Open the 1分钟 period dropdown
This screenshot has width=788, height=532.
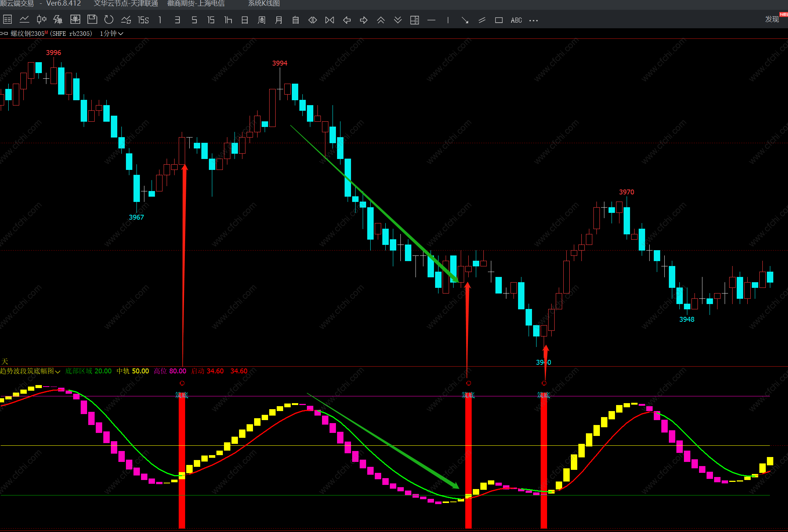tap(112, 34)
